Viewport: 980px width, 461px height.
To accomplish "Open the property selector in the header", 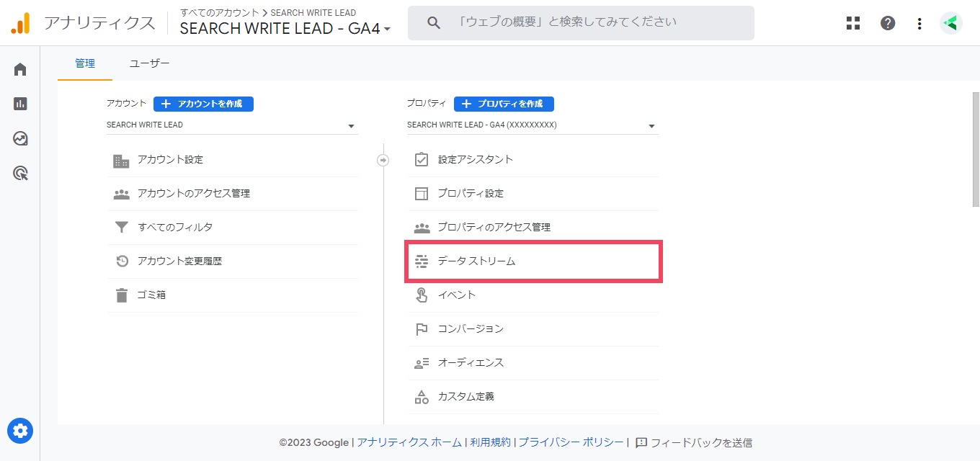I will click(285, 29).
